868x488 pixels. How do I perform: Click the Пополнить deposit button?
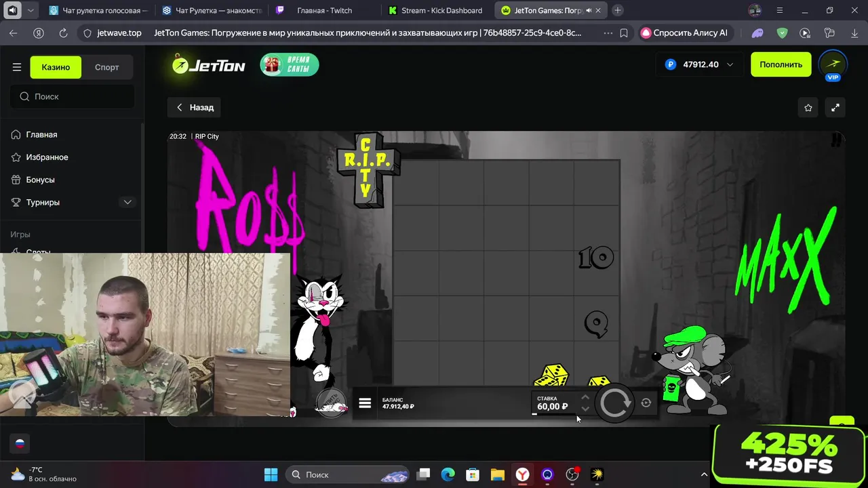tap(781, 64)
